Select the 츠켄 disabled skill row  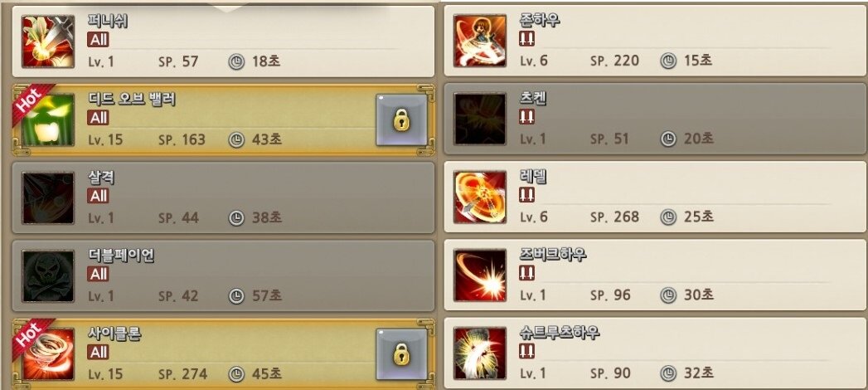[x=655, y=119]
